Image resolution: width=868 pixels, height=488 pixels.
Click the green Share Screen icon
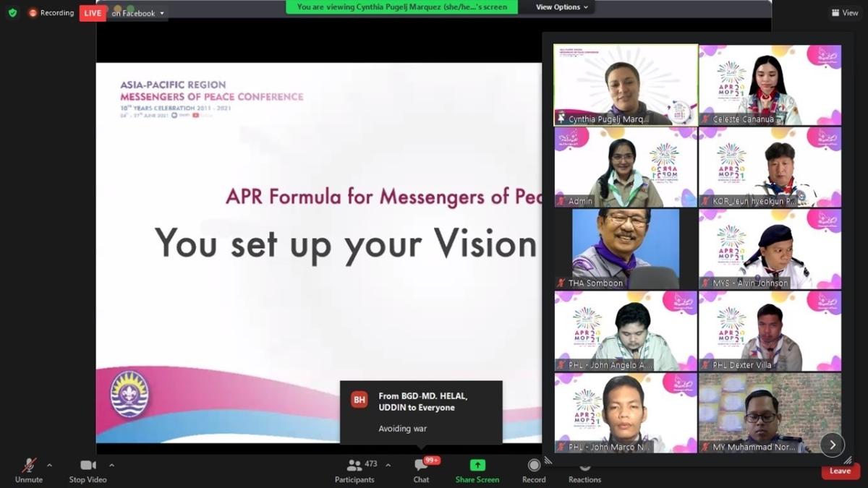click(477, 466)
